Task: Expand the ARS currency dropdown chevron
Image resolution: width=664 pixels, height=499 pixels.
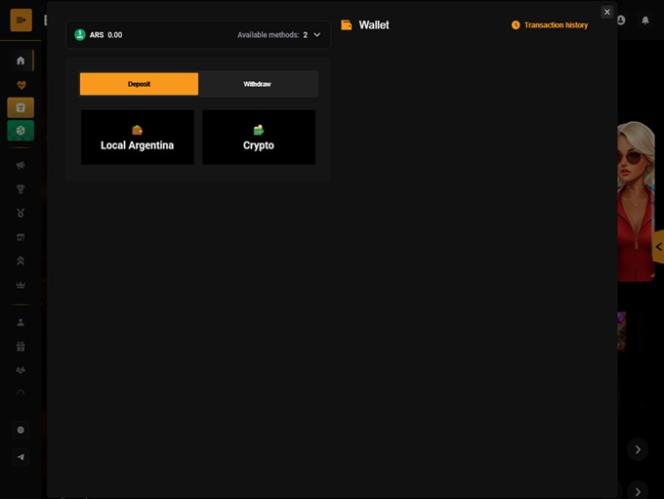Action: coord(317,35)
